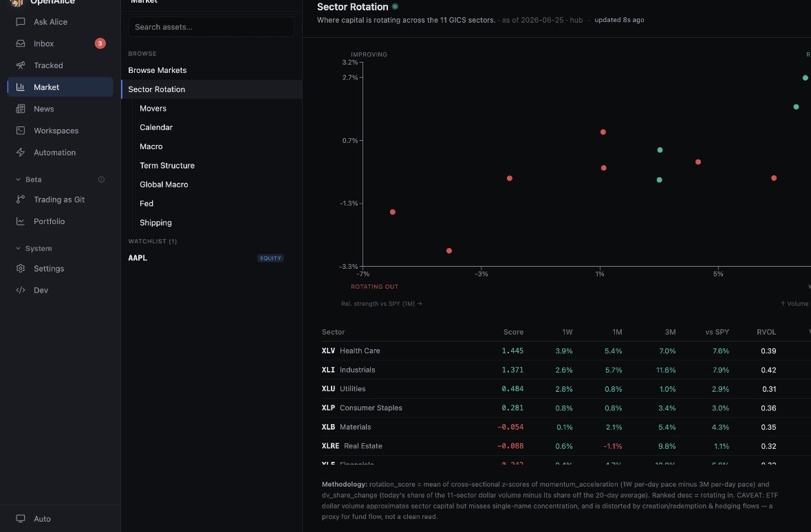The image size is (811, 532).
Task: Click the IMPROVING quadrant label
Action: click(x=369, y=54)
